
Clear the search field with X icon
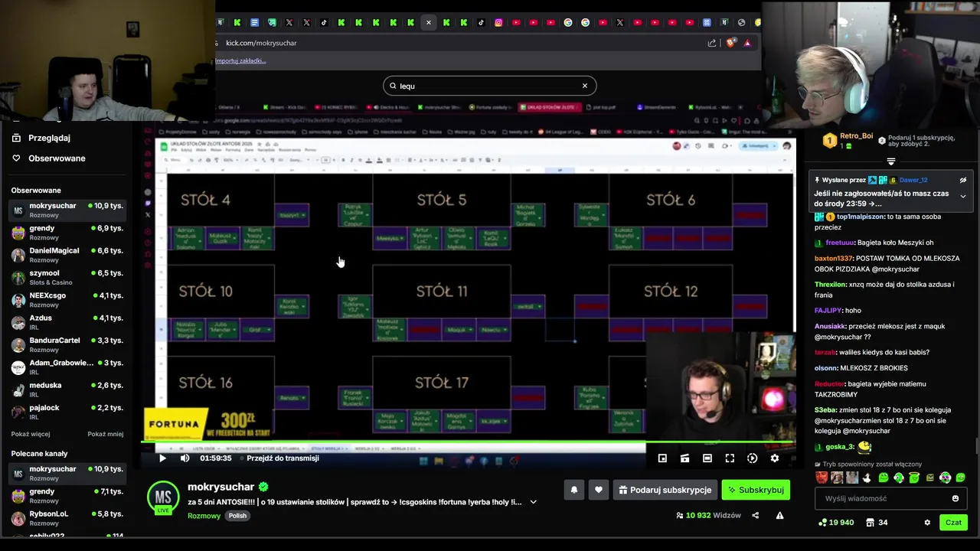[x=584, y=86]
